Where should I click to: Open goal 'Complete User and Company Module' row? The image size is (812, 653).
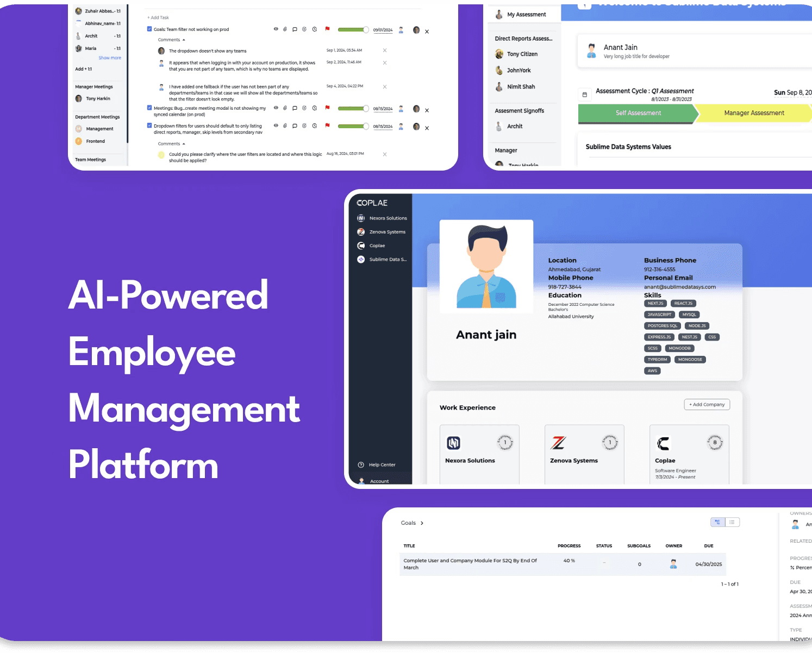(563, 564)
